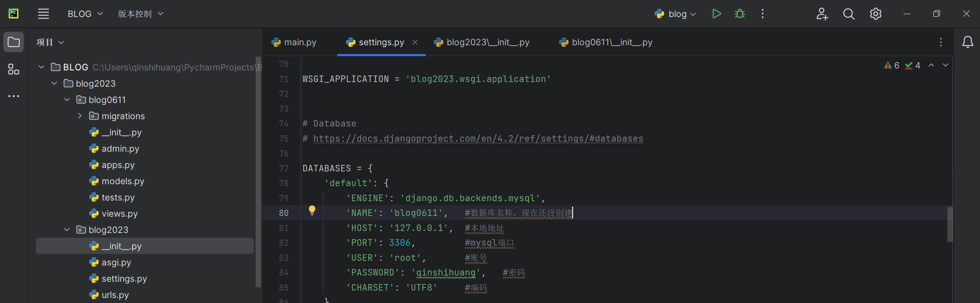Click the typo count indicator 4
This screenshot has height=303, width=980.
tap(913, 65)
